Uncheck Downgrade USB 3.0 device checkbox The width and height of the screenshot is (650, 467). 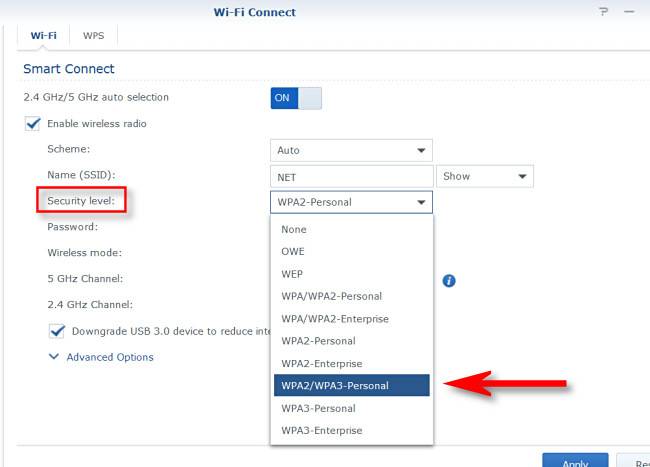57,331
